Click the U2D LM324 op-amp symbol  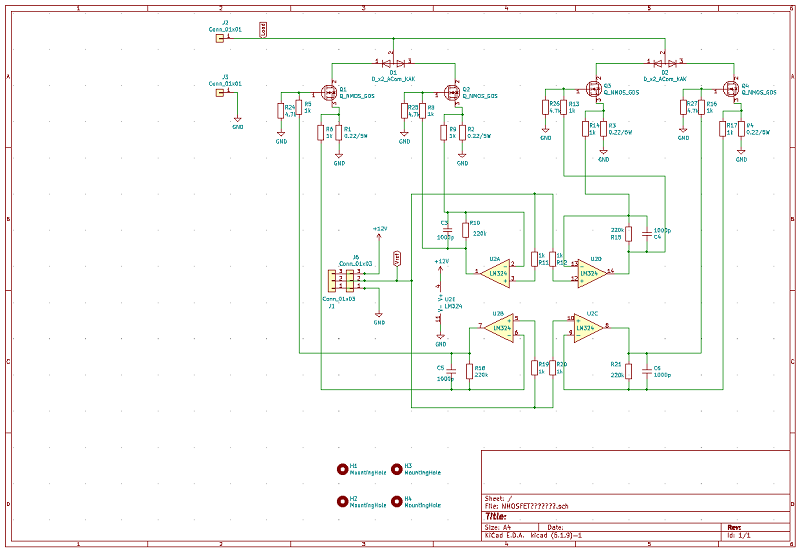pos(590,272)
